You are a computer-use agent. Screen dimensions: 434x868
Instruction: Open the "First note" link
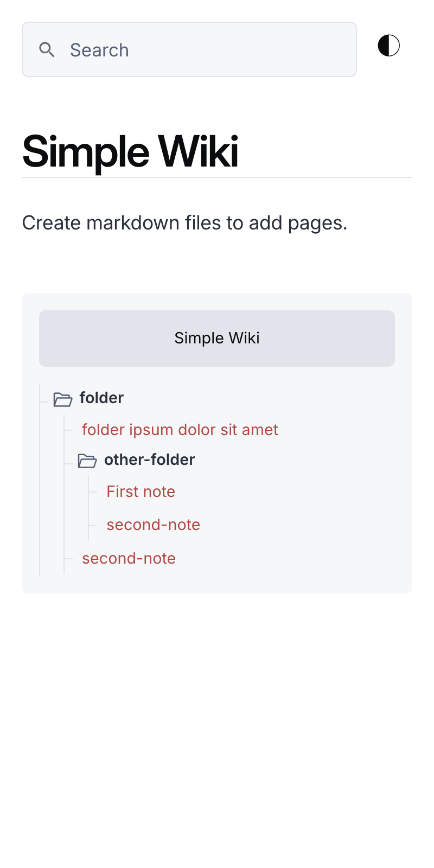coord(141,492)
